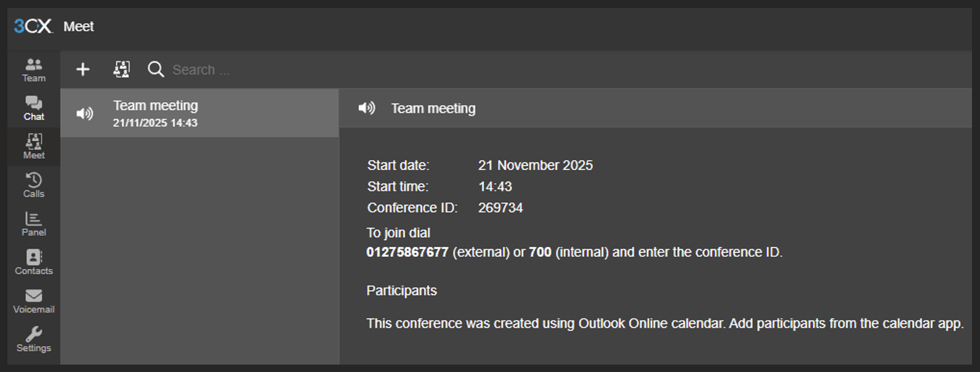Open the Calls history view
This screenshot has width=980, height=372.
click(x=33, y=185)
